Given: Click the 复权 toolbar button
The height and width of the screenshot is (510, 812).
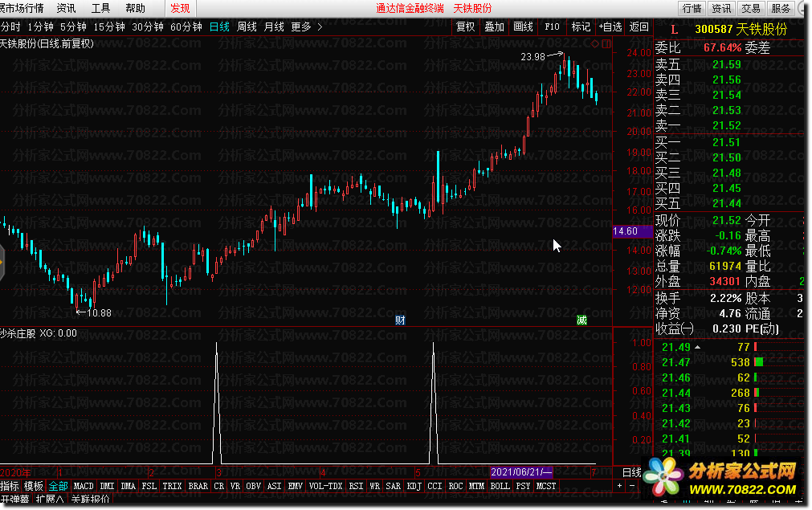Looking at the screenshot, I should pos(466,27).
